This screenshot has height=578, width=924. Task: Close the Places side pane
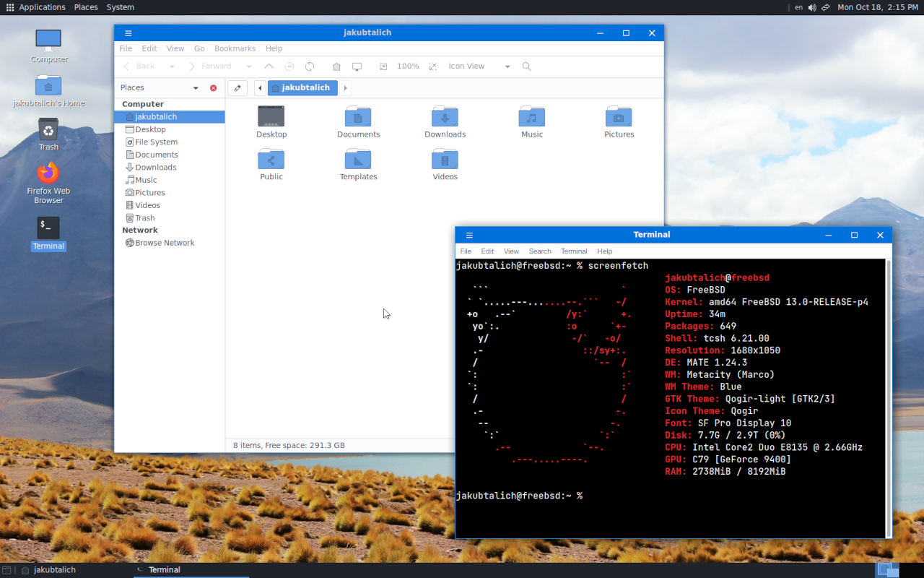coord(213,88)
